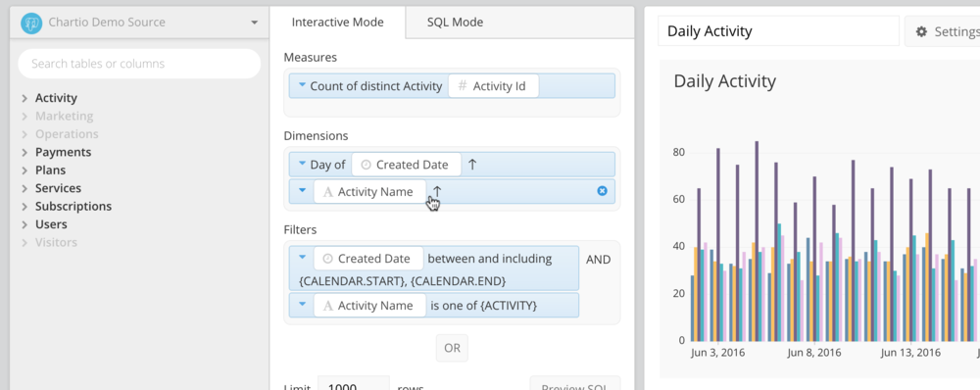This screenshot has height=390, width=980.
Task: Open the Count of distinct Activity aggregation dropdown
Action: tap(302, 85)
